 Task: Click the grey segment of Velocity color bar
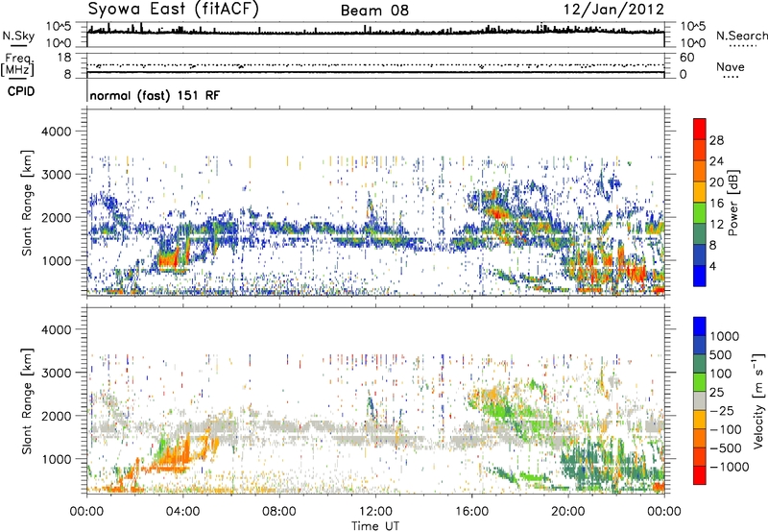click(x=700, y=400)
